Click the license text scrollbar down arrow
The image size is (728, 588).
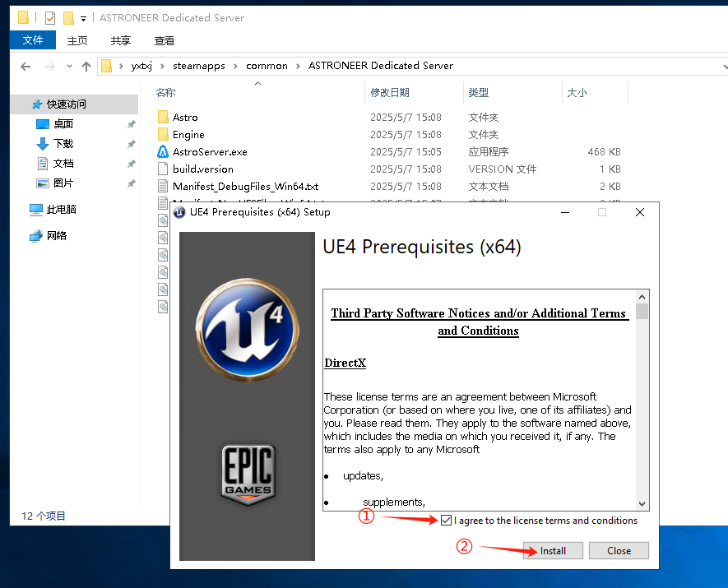(x=642, y=503)
